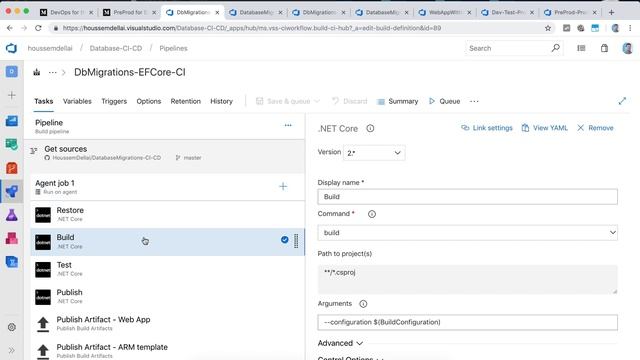Open the Azure DevOps home logo
This screenshot has width=640, height=360.
point(11,48)
